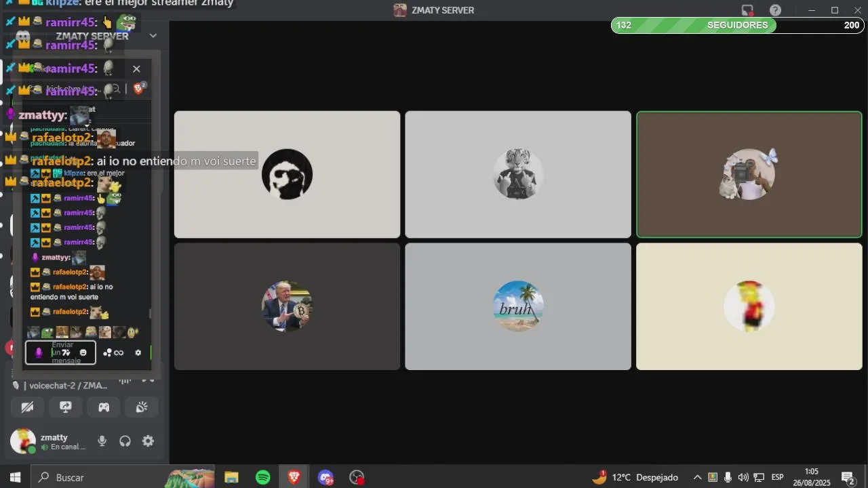The width and height of the screenshot is (868, 488).
Task: Open weather widget 12°C Despejado
Action: pos(635,477)
